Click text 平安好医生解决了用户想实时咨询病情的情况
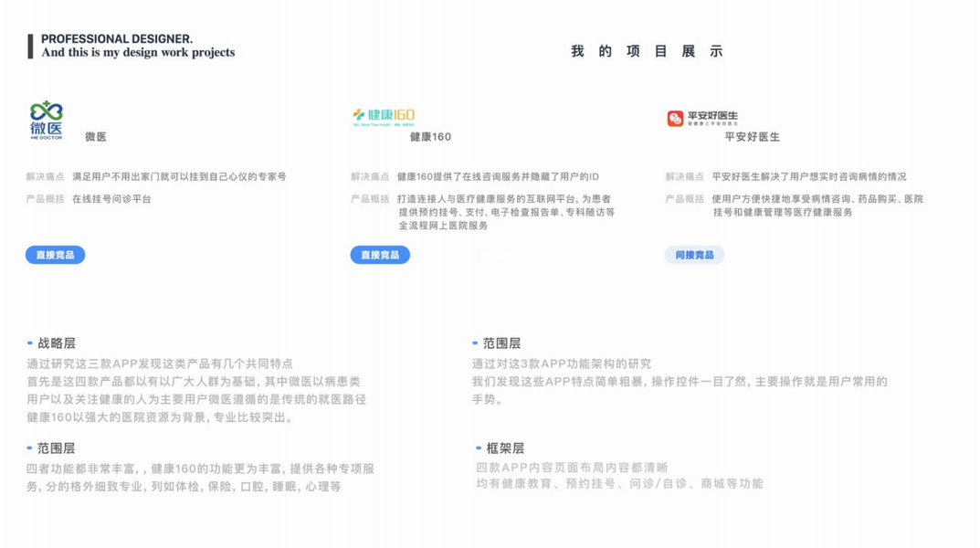This screenshot has width=980, height=548. [x=809, y=177]
